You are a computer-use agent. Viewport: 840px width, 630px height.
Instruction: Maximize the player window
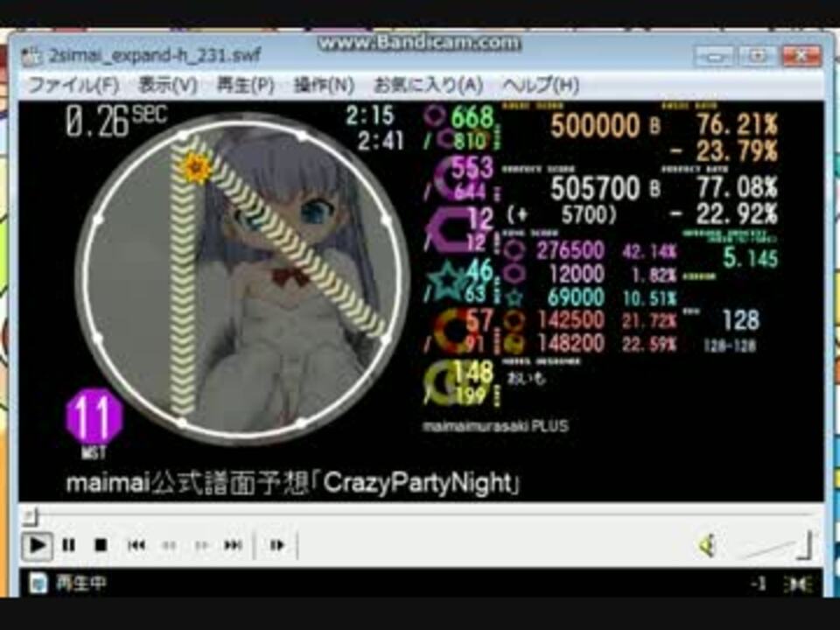pos(758,56)
